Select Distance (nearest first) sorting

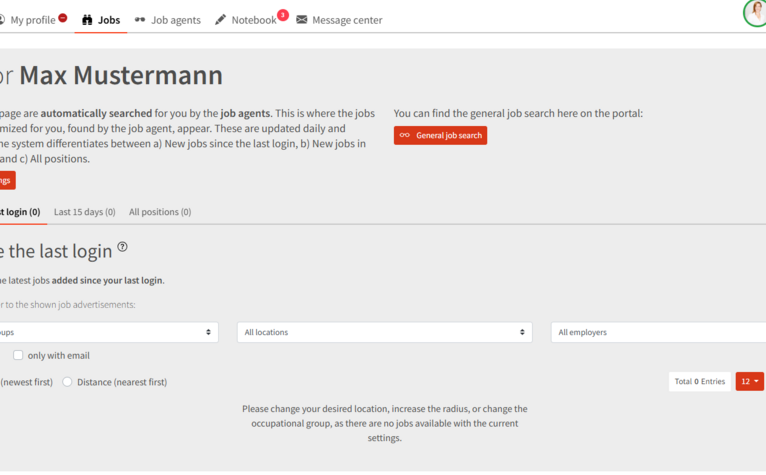tap(68, 382)
